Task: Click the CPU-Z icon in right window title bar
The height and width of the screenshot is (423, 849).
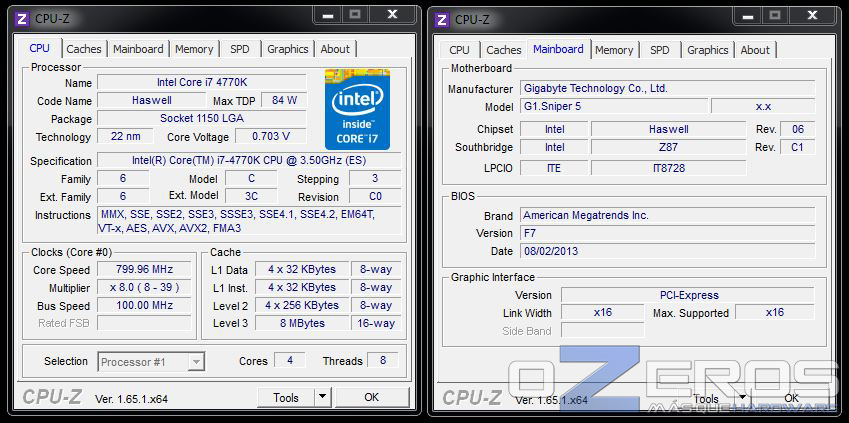Action: pos(442,20)
